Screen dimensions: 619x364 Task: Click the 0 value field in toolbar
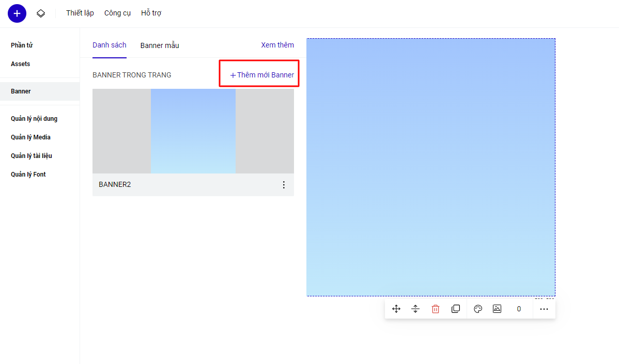(519, 309)
